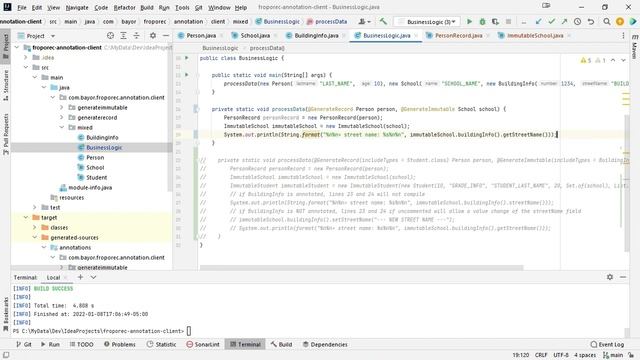640x360 pixels.
Task: Open the BusinessLogic run configuration dropdown
Action: point(427,22)
